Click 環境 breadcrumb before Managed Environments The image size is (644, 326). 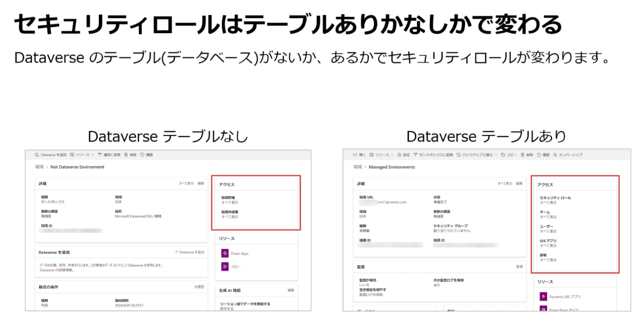(357, 167)
